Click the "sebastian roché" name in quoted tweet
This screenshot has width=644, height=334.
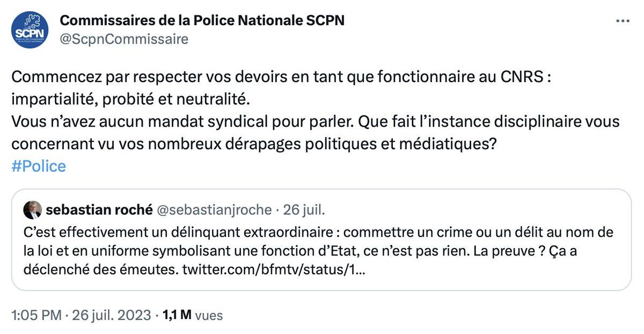pos(99,210)
